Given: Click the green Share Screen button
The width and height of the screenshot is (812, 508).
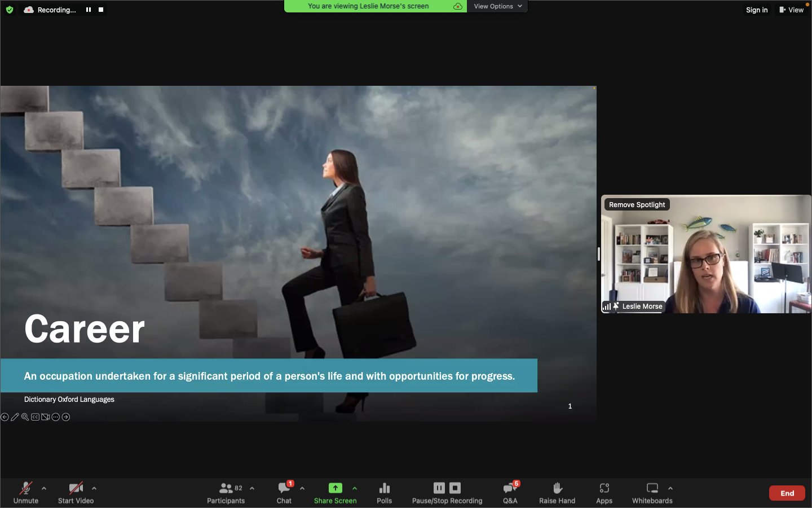Looking at the screenshot, I should pyautogui.click(x=335, y=492).
